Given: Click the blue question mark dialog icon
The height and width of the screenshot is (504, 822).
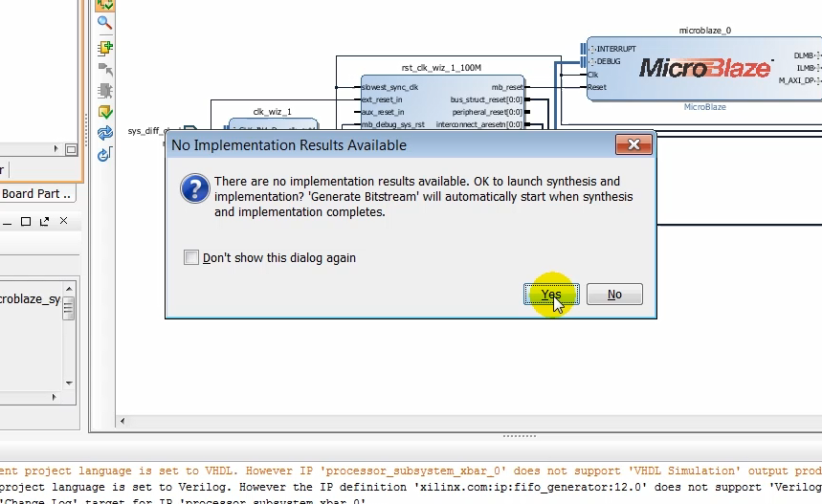Looking at the screenshot, I should (194, 188).
